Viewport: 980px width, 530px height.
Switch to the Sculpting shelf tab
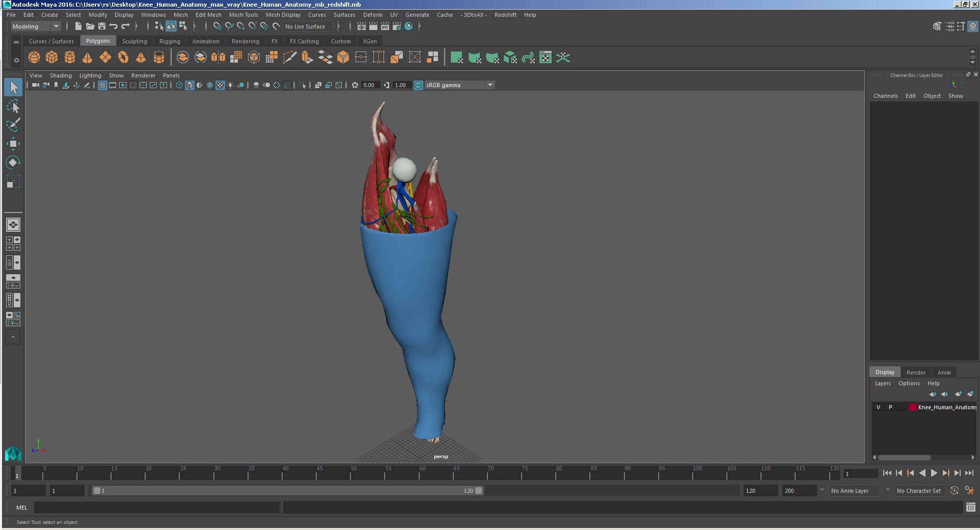coord(134,41)
